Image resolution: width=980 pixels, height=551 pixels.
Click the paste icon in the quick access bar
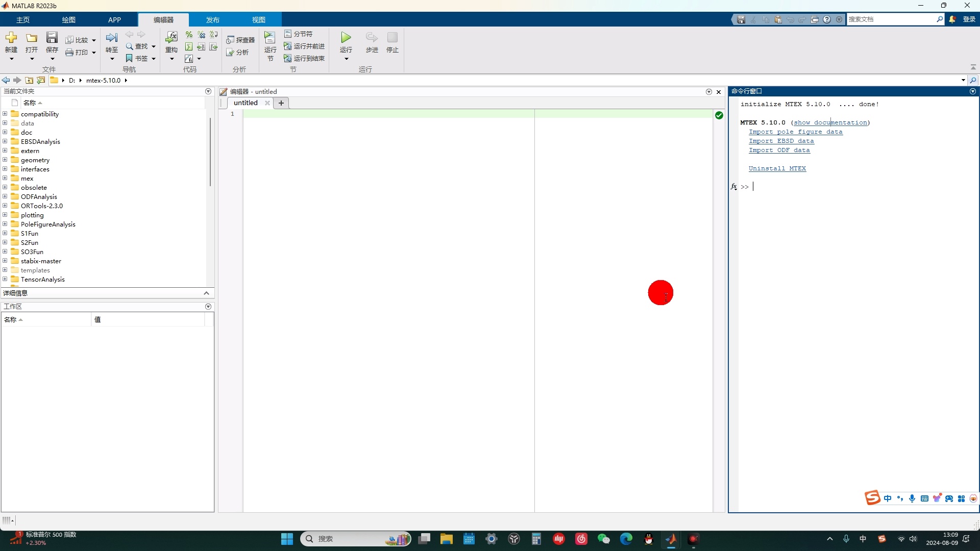(778, 19)
